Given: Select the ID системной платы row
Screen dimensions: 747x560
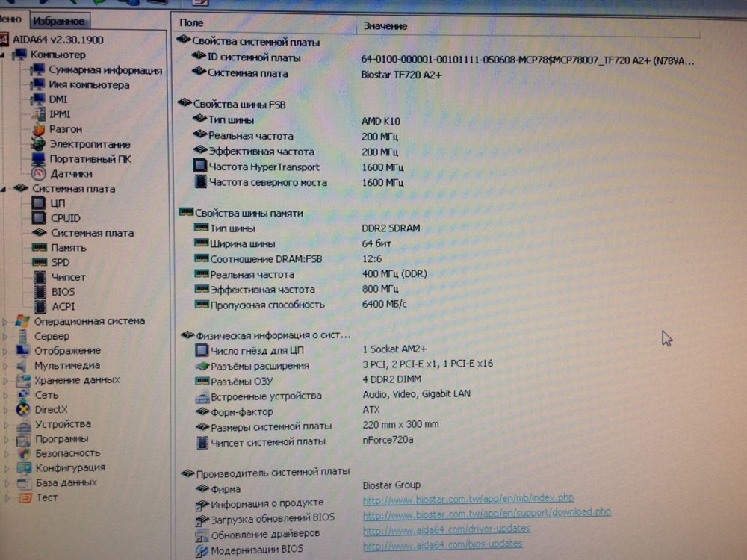Looking at the screenshot, I should pyautogui.click(x=442, y=58).
